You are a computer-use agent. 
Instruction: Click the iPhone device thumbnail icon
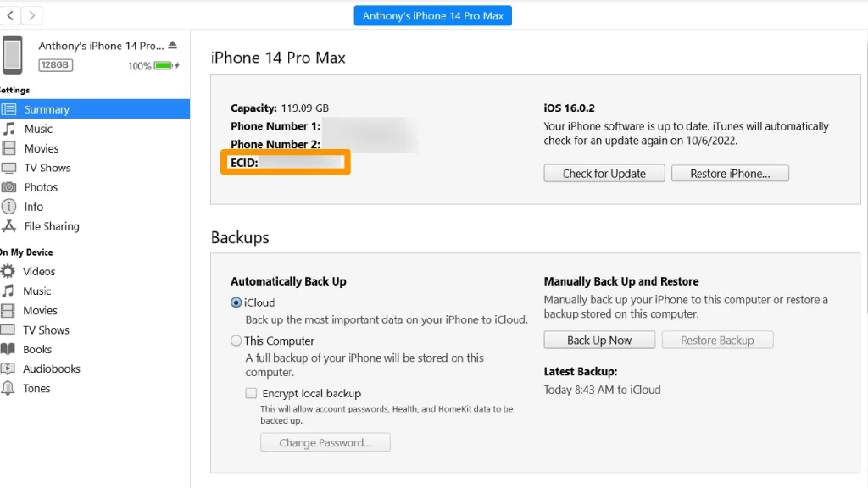coord(12,55)
